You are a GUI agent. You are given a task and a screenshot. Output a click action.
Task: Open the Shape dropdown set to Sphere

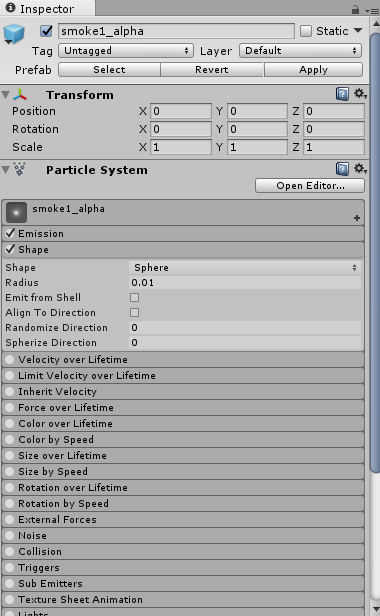pyautogui.click(x=244, y=268)
